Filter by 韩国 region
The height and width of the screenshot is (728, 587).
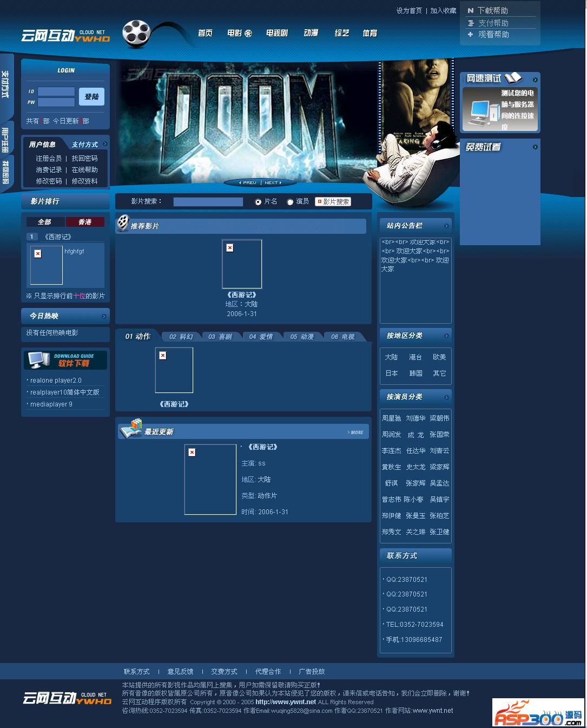click(x=415, y=373)
